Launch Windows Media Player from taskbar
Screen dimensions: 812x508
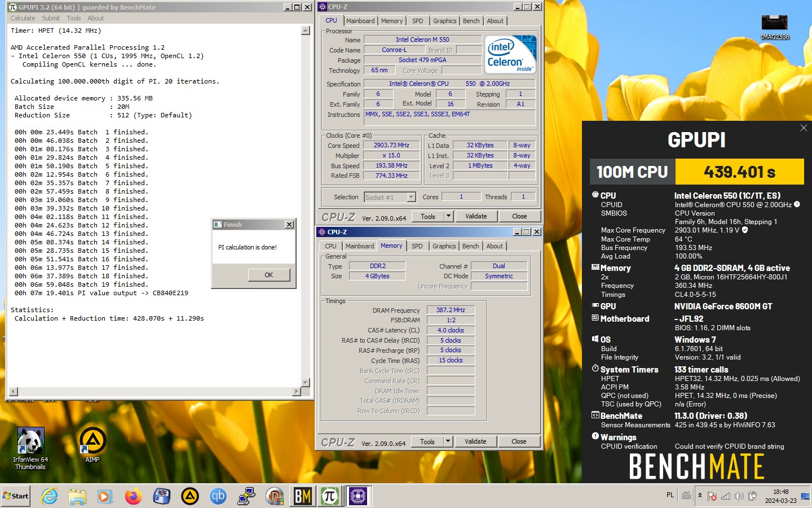[105, 496]
